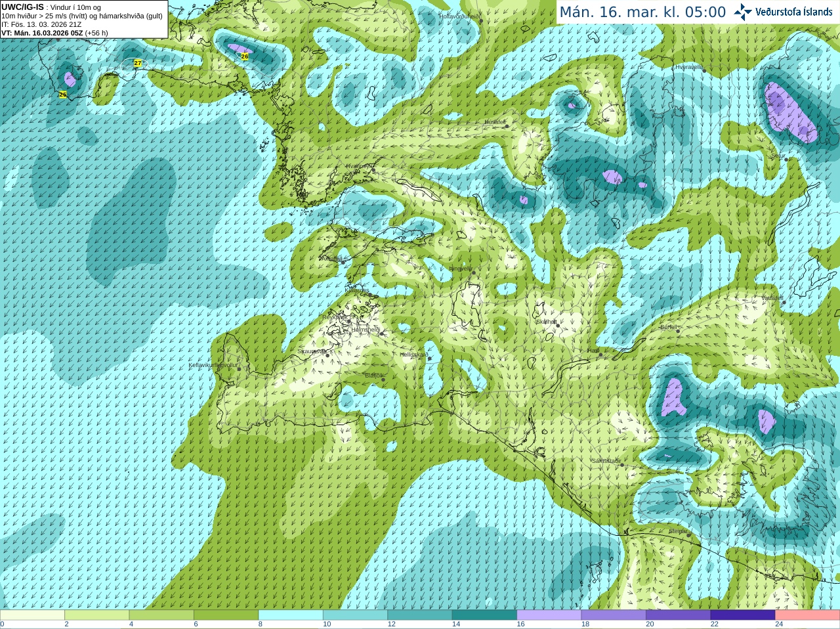The image size is (840, 629).
Task: Click the Hvanneyri station label
Action: coord(359,166)
